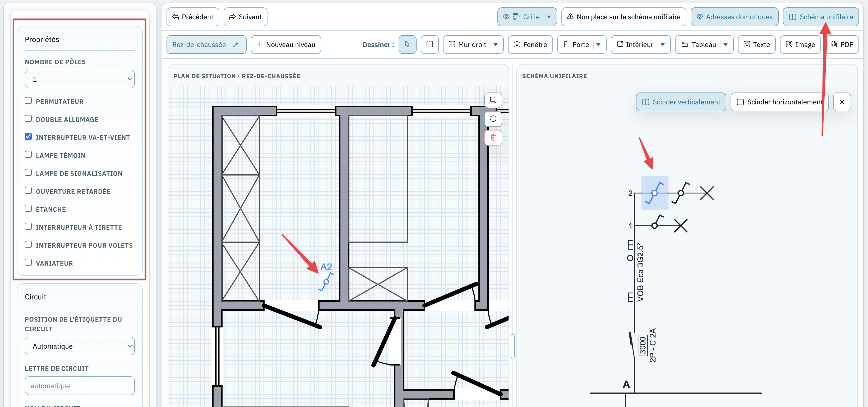Duplicate the selected element via copy icon
The image size is (868, 407).
click(493, 100)
